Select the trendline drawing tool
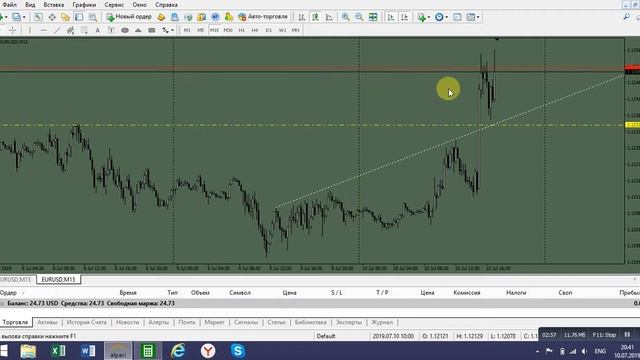640x360 pixels. [57, 30]
